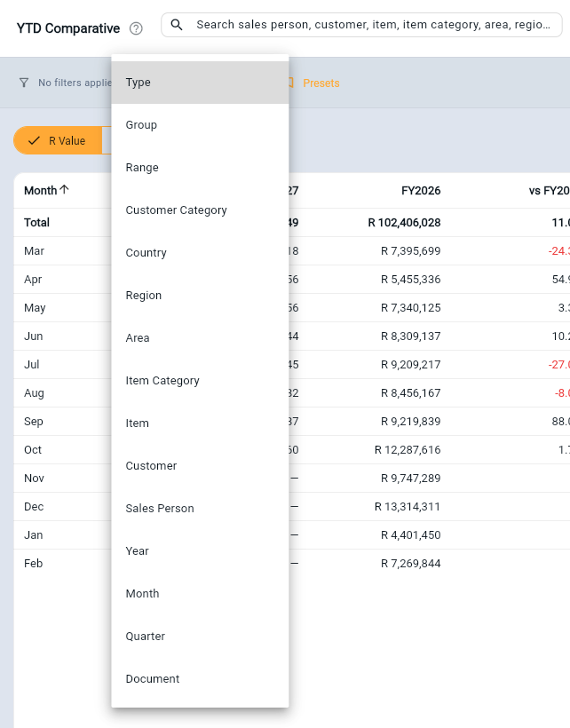The width and height of the screenshot is (570, 728).
Task: Click the value R 7,395,699
Action: [x=411, y=251]
